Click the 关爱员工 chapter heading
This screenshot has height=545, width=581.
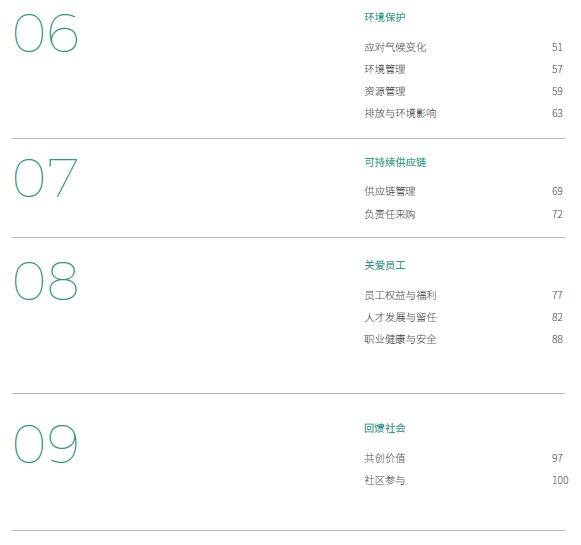385,265
